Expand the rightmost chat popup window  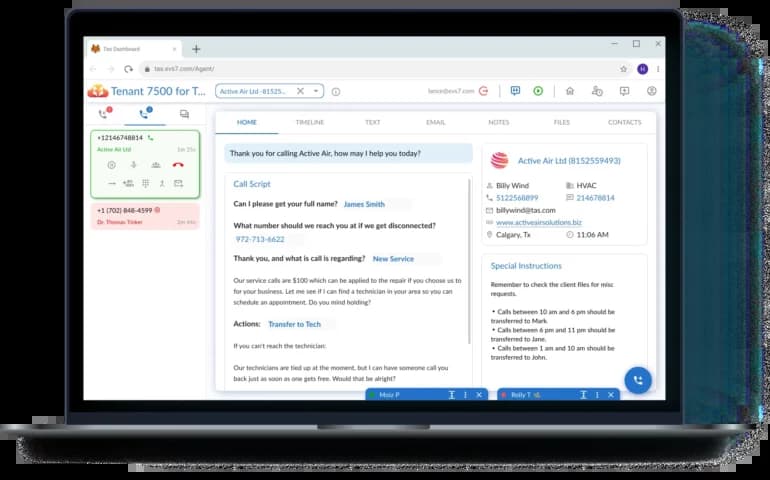pyautogui.click(x=583, y=395)
